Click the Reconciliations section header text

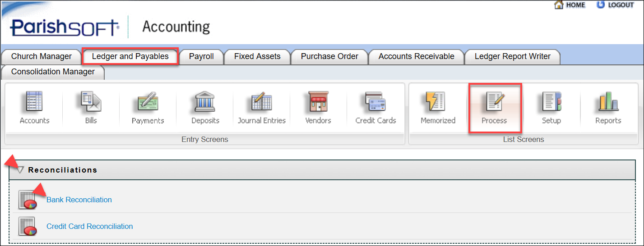tap(63, 170)
